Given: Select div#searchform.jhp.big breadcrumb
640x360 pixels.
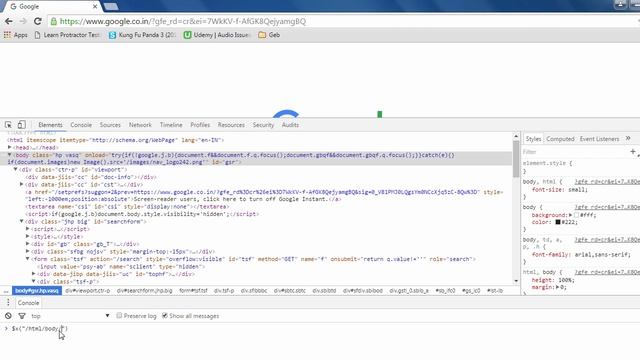Looking at the screenshot, I should click(144, 291).
